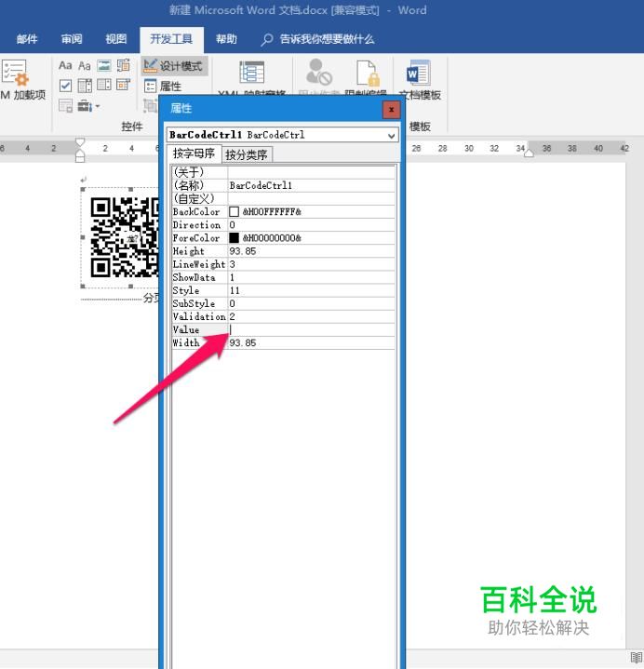Click the Validation value 2

click(232, 316)
